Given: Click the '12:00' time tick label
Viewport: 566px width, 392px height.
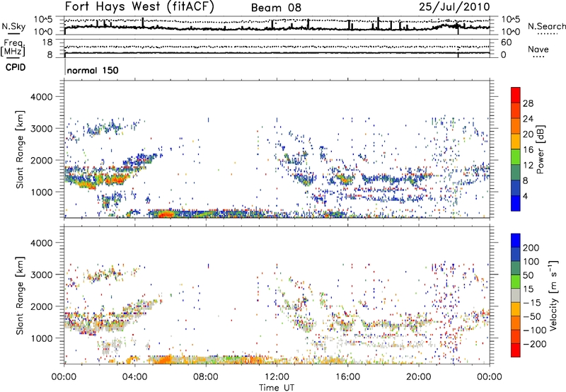Looking at the screenshot, I should pos(277,377).
